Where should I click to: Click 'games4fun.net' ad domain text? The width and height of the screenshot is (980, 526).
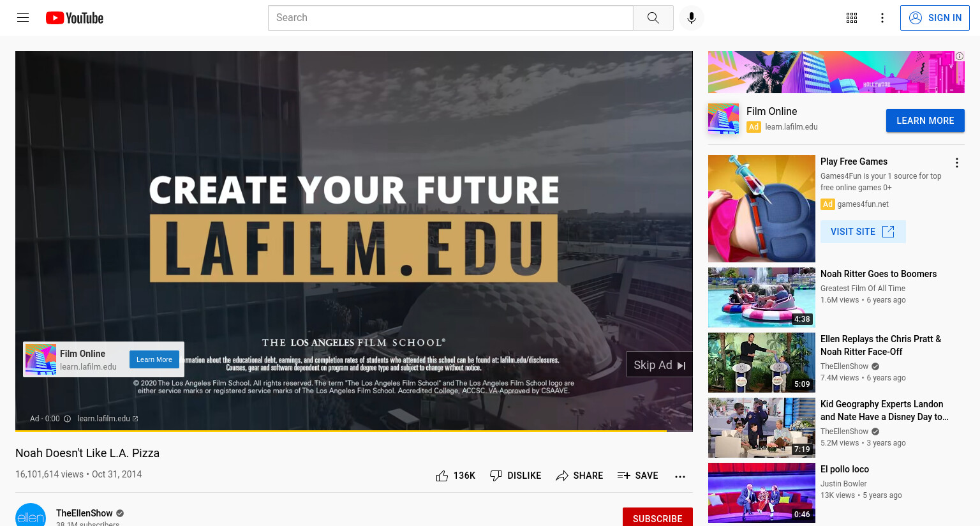click(863, 204)
